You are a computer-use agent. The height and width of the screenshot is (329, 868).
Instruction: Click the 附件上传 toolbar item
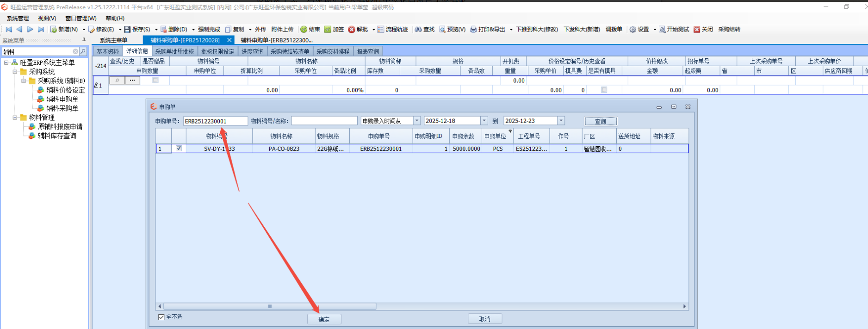tap(282, 29)
